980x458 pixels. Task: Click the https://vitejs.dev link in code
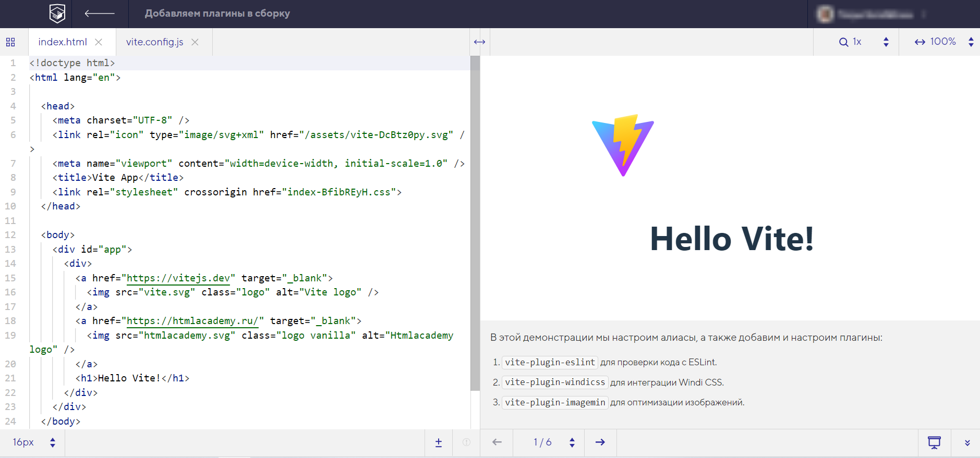(x=178, y=278)
